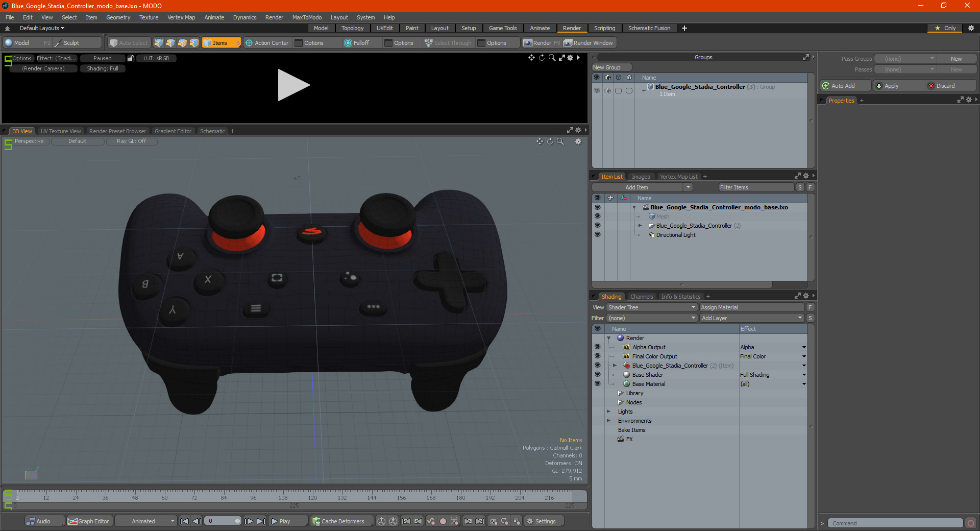The width and height of the screenshot is (980, 531).
Task: Open the Shader Tree view dropdown
Action: tap(651, 307)
